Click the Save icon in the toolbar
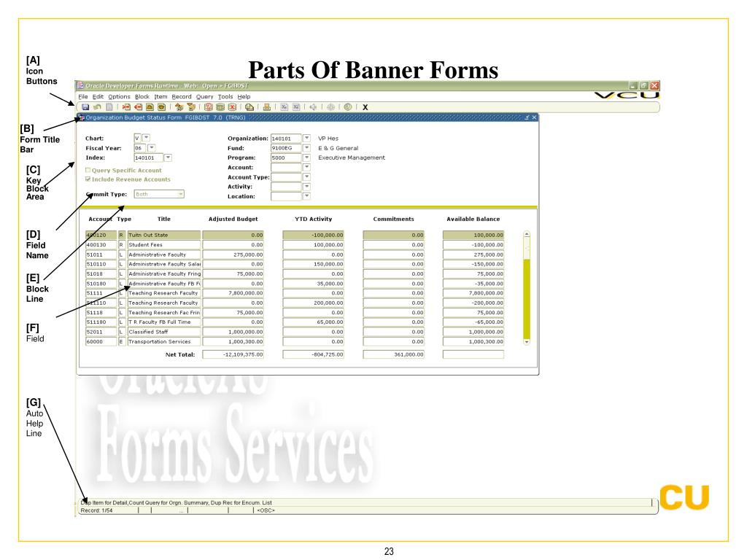 click(x=85, y=107)
